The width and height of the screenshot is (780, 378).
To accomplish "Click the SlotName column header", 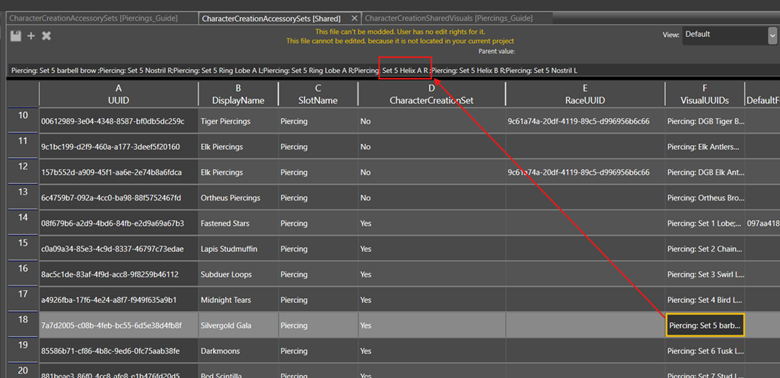I will tap(318, 94).
